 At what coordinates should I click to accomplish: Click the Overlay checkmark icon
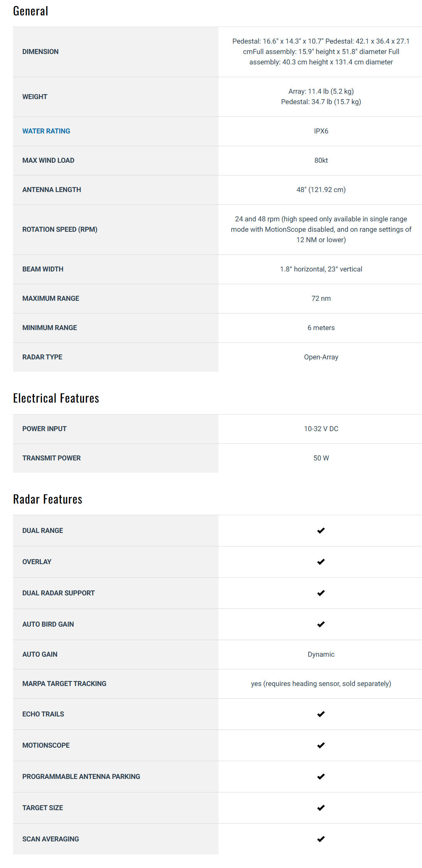(x=321, y=562)
